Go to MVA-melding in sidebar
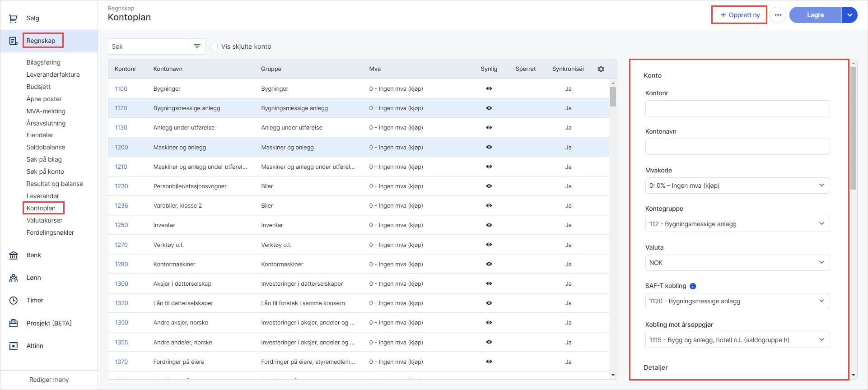868x390 pixels. click(46, 111)
